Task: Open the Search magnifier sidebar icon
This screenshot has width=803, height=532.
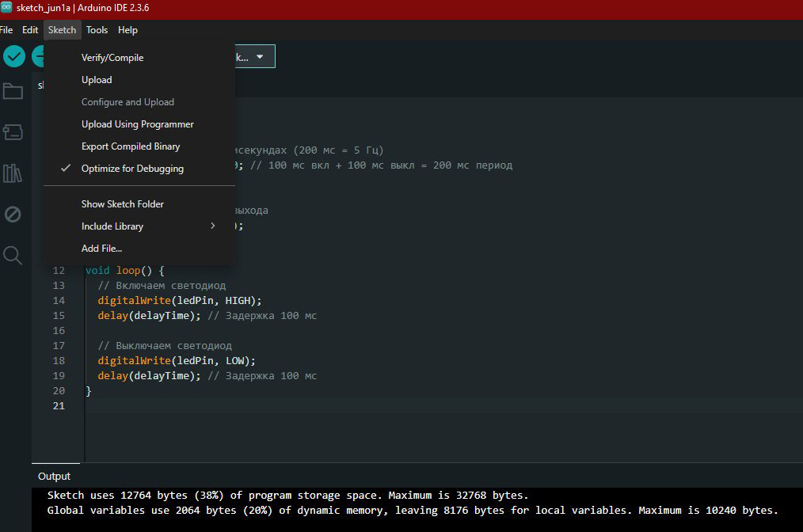Action: (x=13, y=255)
